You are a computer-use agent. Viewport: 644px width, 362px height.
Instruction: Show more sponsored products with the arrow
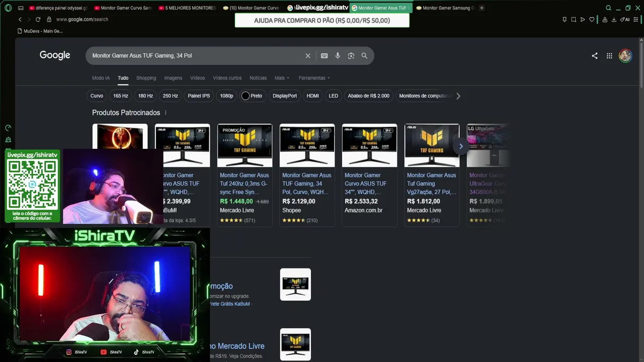click(x=461, y=146)
